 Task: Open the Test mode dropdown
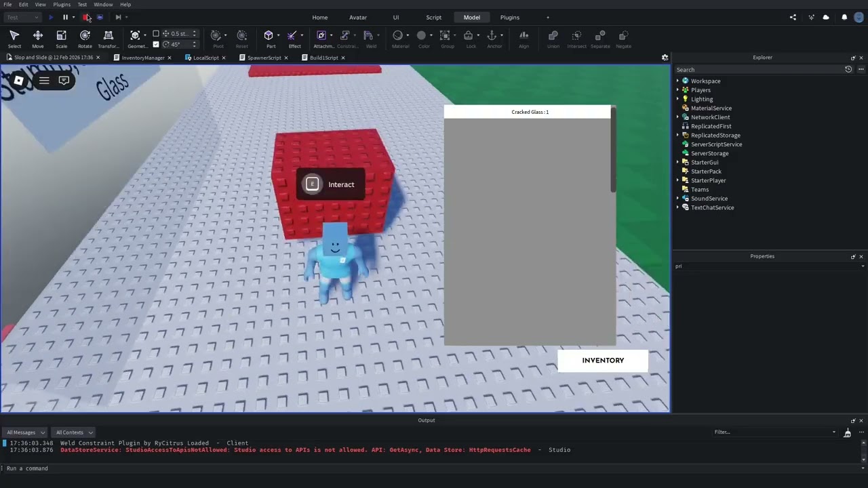[22, 17]
